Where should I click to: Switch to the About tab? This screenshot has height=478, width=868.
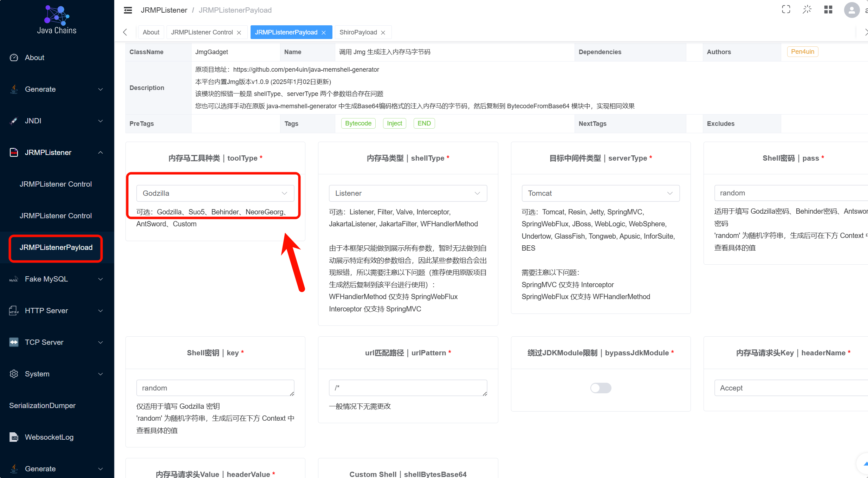coord(151,32)
